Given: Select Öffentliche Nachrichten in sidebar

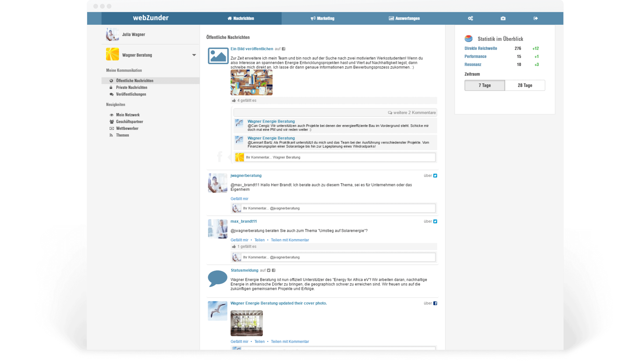Looking at the screenshot, I should point(151,81).
